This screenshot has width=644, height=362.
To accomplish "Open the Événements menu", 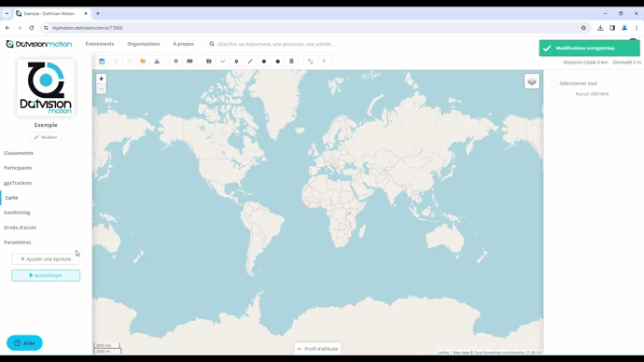I will pos(100,44).
